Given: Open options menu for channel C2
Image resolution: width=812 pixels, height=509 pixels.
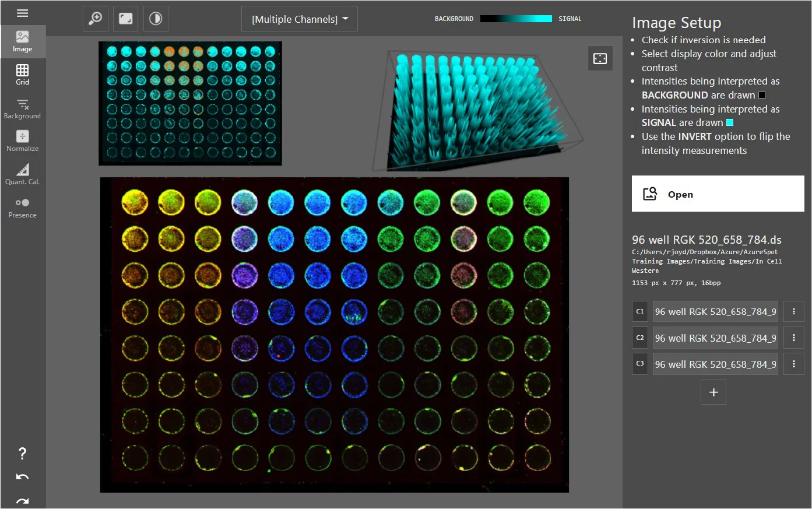Looking at the screenshot, I should (793, 338).
